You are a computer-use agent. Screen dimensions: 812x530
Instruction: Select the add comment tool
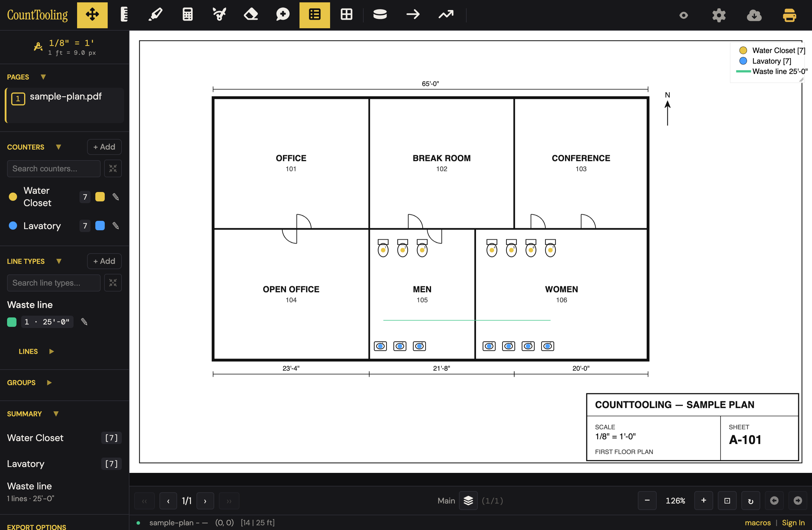pyautogui.click(x=283, y=15)
